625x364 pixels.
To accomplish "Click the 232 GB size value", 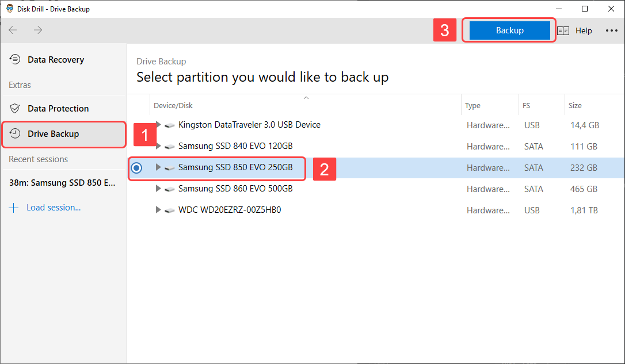I will click(584, 168).
